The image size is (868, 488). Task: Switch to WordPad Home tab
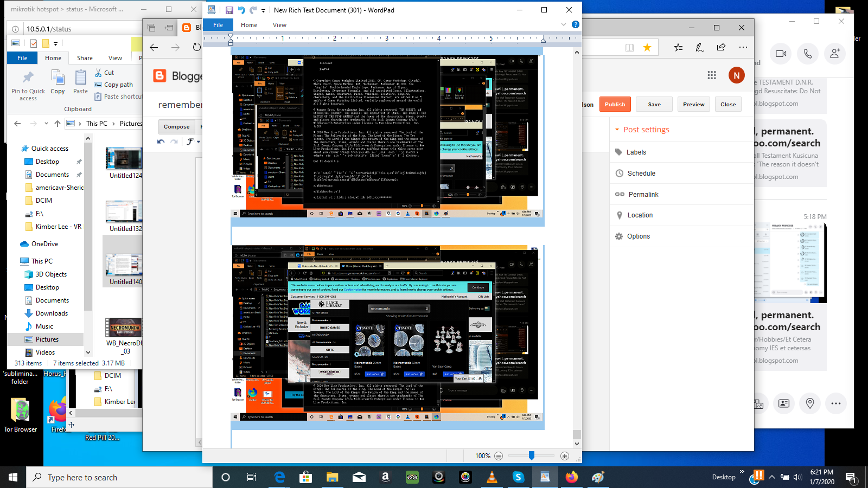[249, 25]
